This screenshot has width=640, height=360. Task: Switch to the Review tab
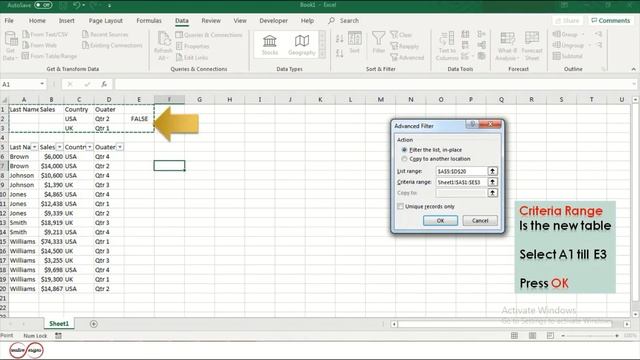click(211, 20)
